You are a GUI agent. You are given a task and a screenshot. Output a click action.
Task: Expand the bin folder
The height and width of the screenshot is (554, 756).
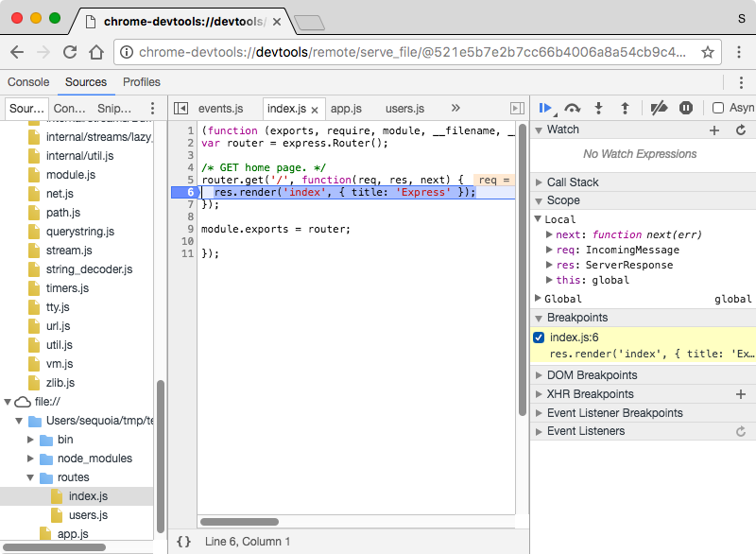coord(30,440)
